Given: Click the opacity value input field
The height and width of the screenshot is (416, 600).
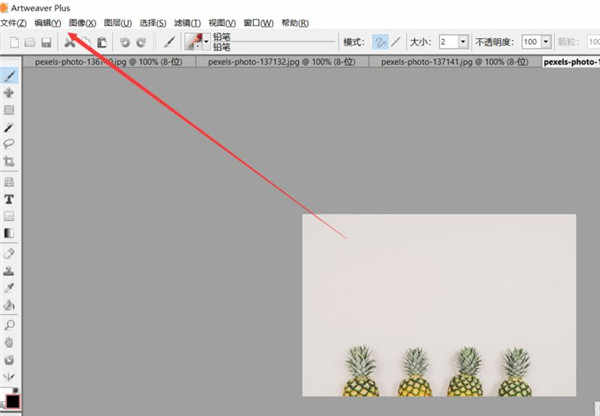Looking at the screenshot, I should point(532,42).
